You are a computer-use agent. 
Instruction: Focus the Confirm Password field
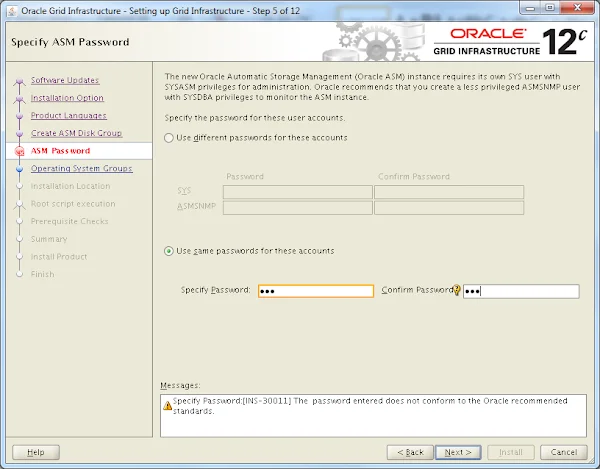click(521, 291)
